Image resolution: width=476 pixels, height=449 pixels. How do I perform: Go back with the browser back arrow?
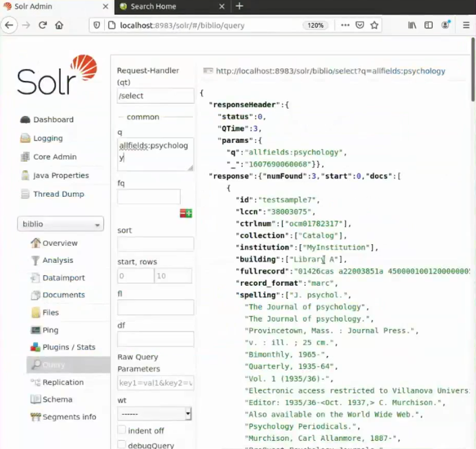9,25
